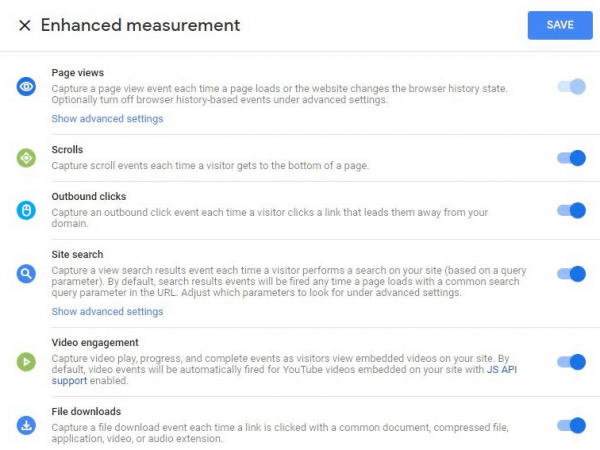Click the File downloads arrow icon
This screenshot has height=450, width=600.
tap(26, 426)
